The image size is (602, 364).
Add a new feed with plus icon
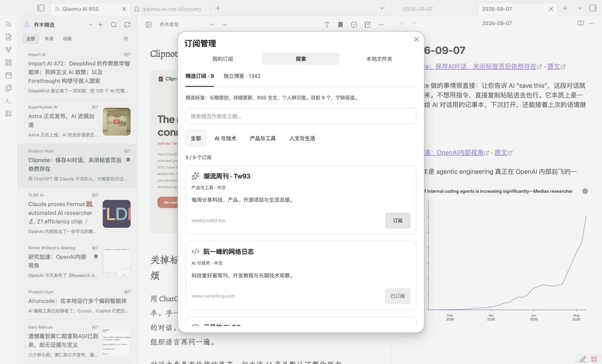pyautogui.click(x=100, y=25)
